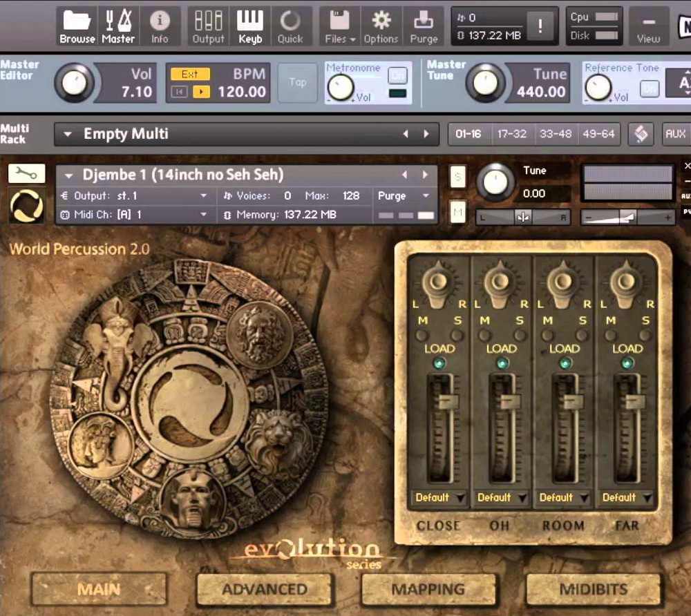Expand the Empty Multi dropdown arrow

point(68,134)
